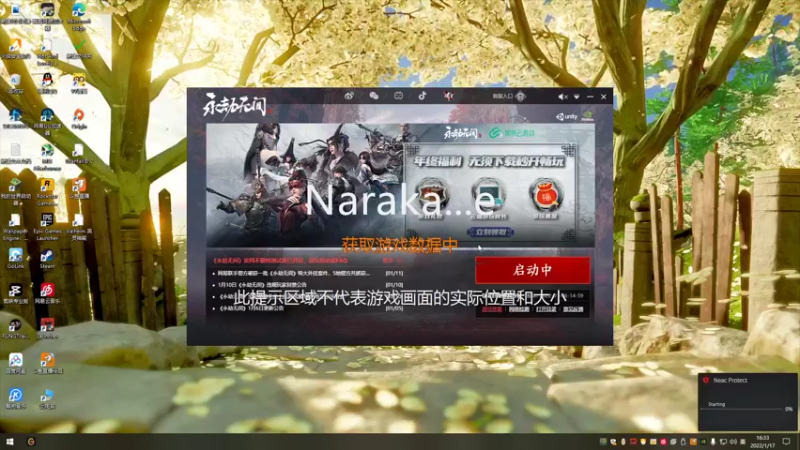Open the Bilibili icon in launcher header
This screenshot has height=450, width=800.
pyautogui.click(x=398, y=96)
